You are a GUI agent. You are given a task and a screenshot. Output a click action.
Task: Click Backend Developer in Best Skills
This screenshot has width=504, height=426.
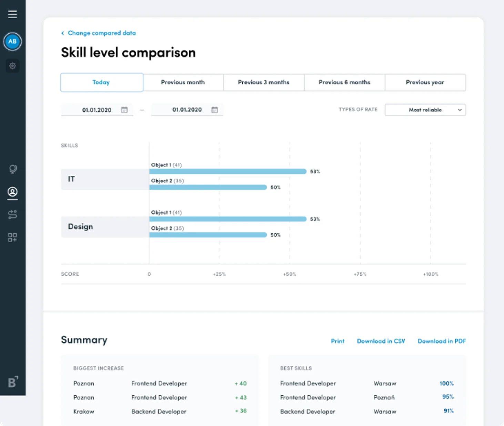[308, 412]
